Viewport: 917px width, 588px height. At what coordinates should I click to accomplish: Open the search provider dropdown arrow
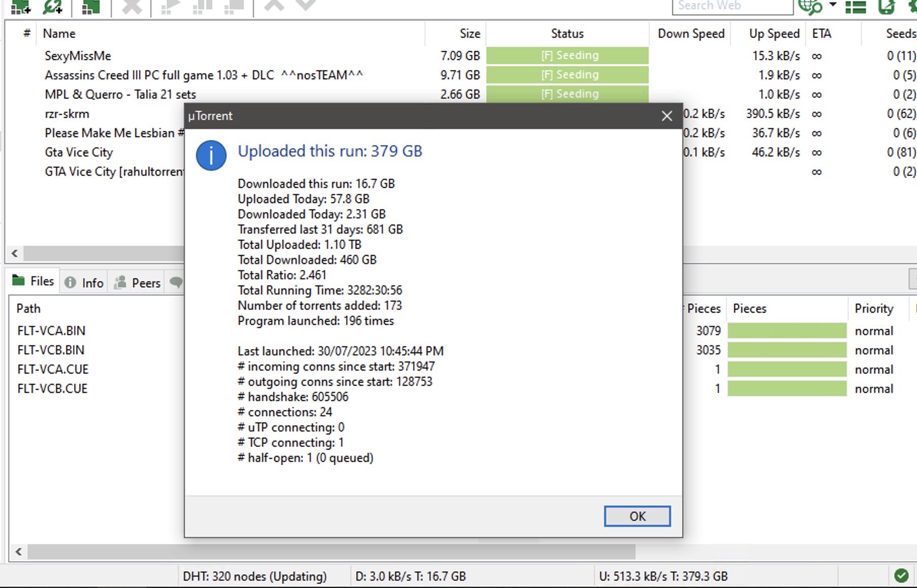pos(833,5)
